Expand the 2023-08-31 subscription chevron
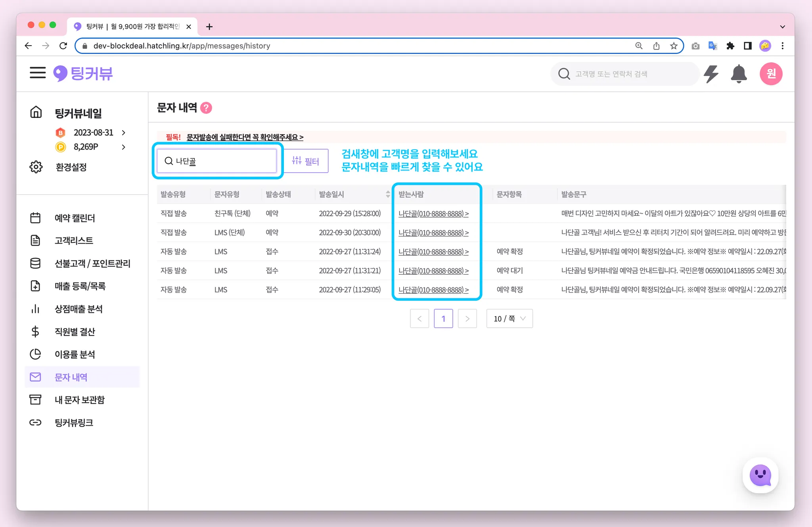The height and width of the screenshot is (527, 812). click(x=124, y=133)
